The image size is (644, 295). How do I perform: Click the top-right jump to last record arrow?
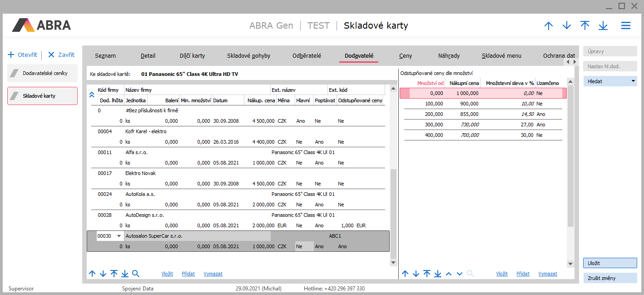[x=603, y=26]
